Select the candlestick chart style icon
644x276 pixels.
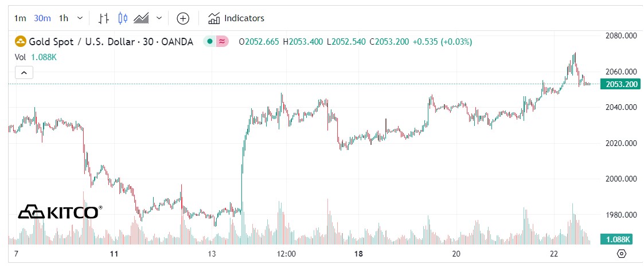[x=122, y=18]
